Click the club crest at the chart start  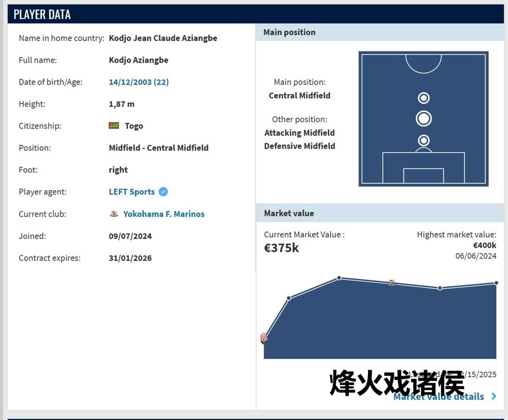[264, 338]
